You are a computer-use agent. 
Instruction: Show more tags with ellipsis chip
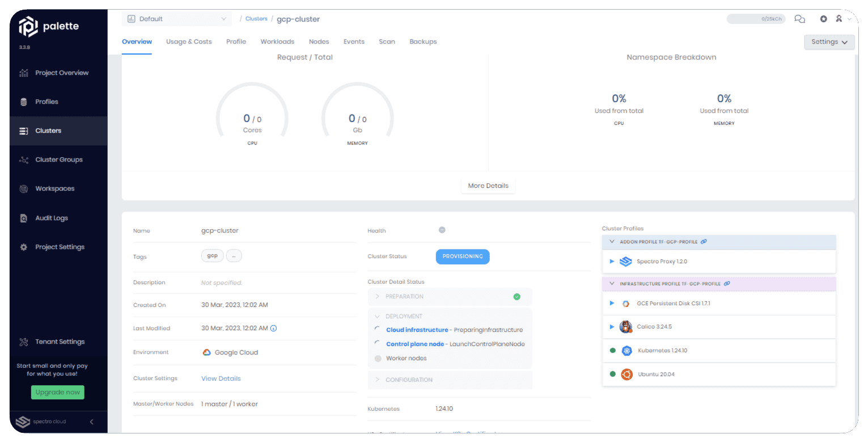click(234, 256)
